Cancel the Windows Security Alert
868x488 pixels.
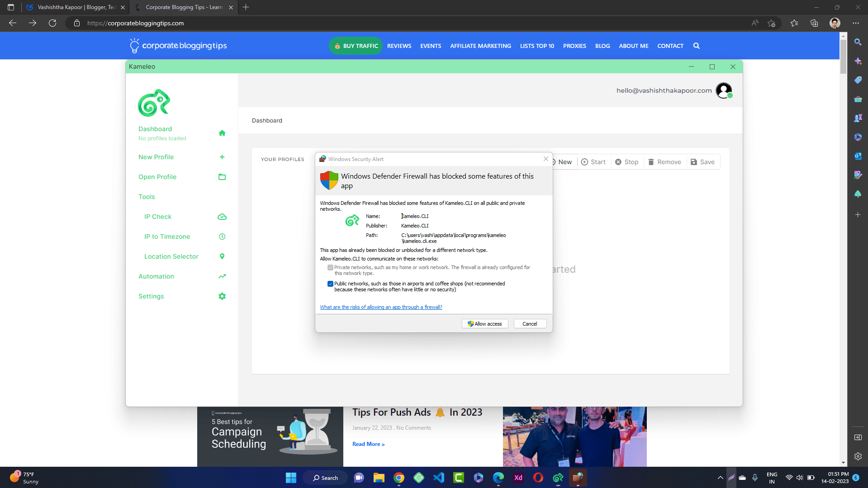tap(530, 324)
